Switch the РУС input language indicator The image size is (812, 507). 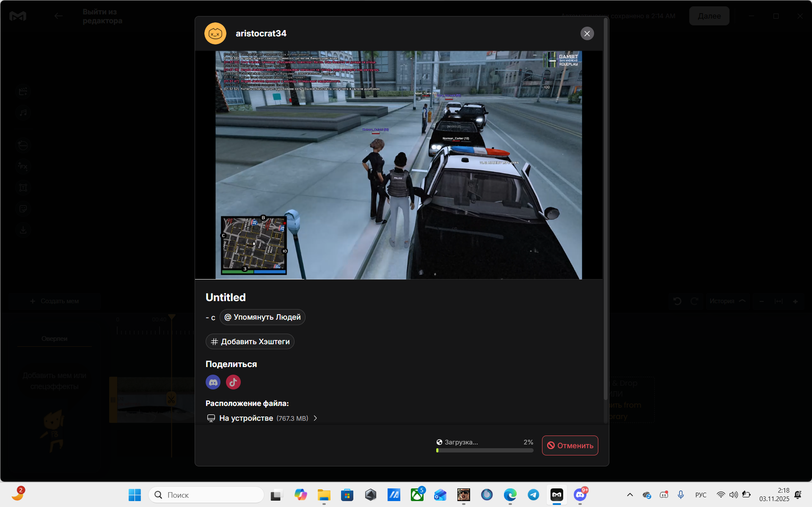point(701,495)
